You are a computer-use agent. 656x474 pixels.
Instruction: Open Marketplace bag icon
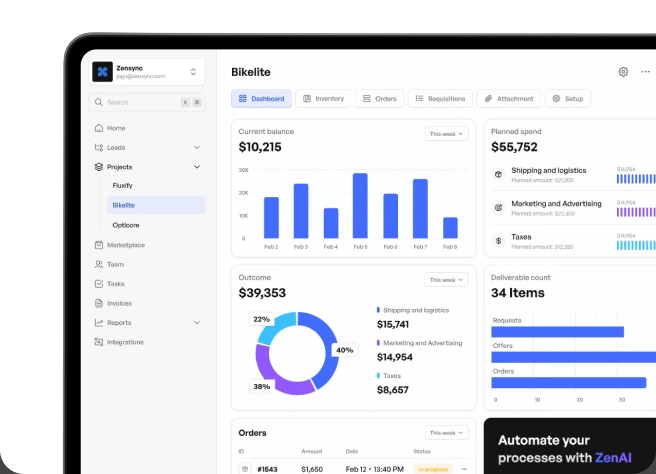(x=99, y=245)
